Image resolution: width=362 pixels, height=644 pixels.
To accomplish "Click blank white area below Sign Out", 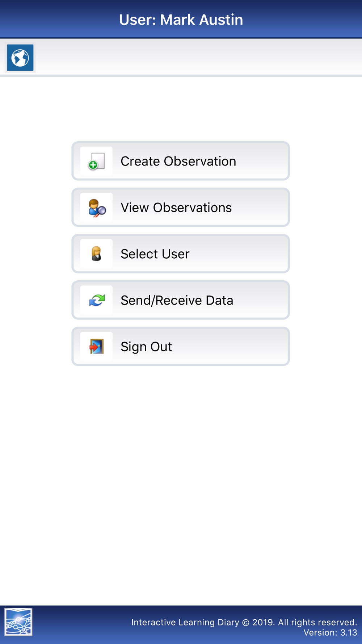I will [x=181, y=471].
